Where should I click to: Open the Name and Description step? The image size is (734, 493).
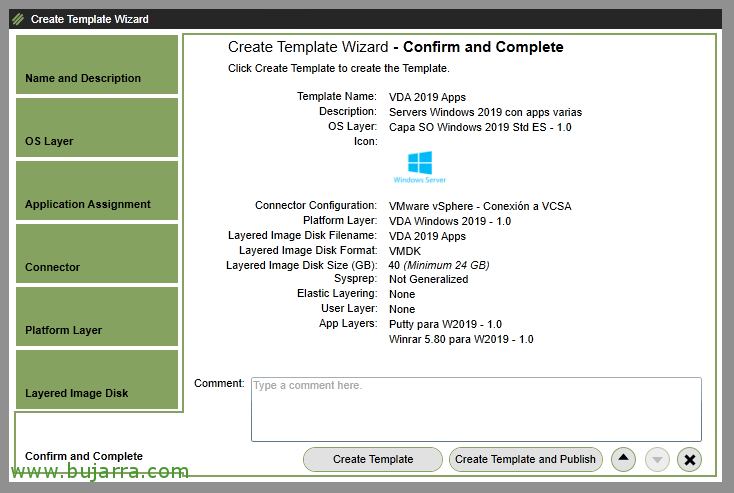click(97, 65)
